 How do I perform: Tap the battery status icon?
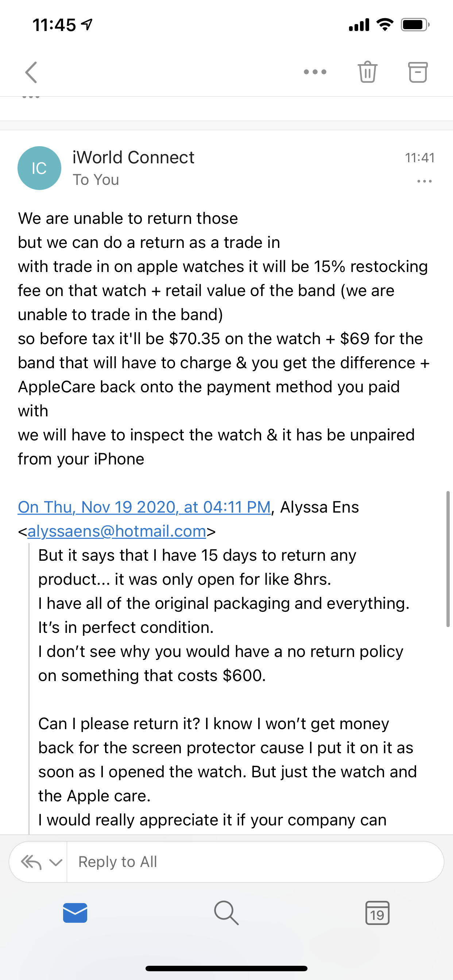click(x=415, y=25)
